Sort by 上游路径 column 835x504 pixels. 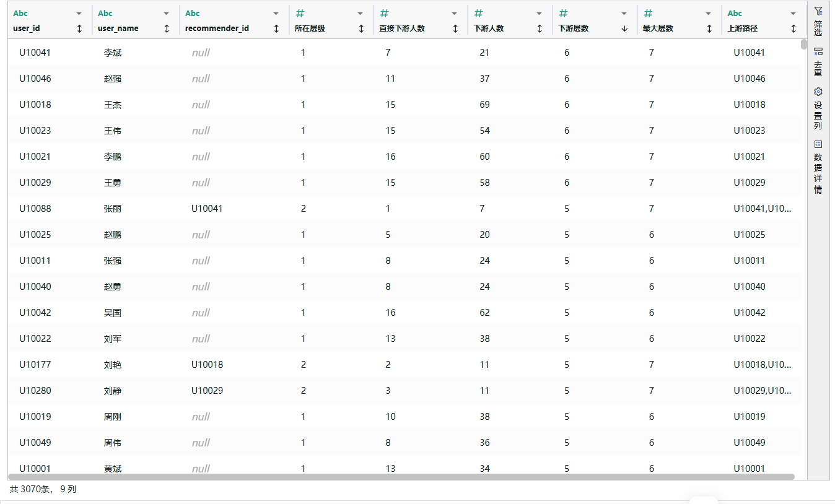pos(793,28)
